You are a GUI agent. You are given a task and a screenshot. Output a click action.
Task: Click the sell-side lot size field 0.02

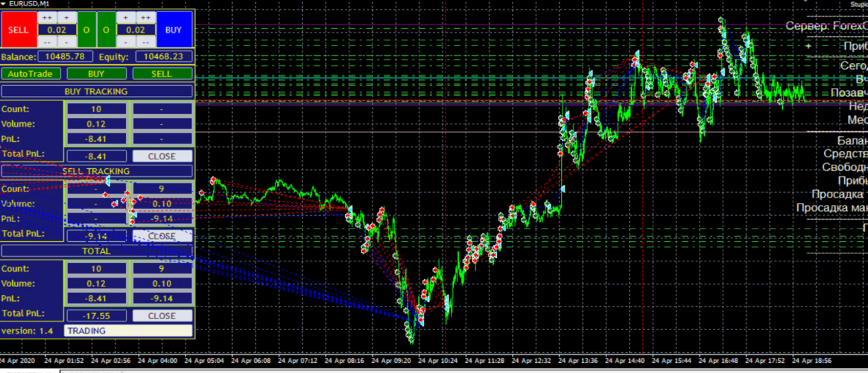point(57,30)
